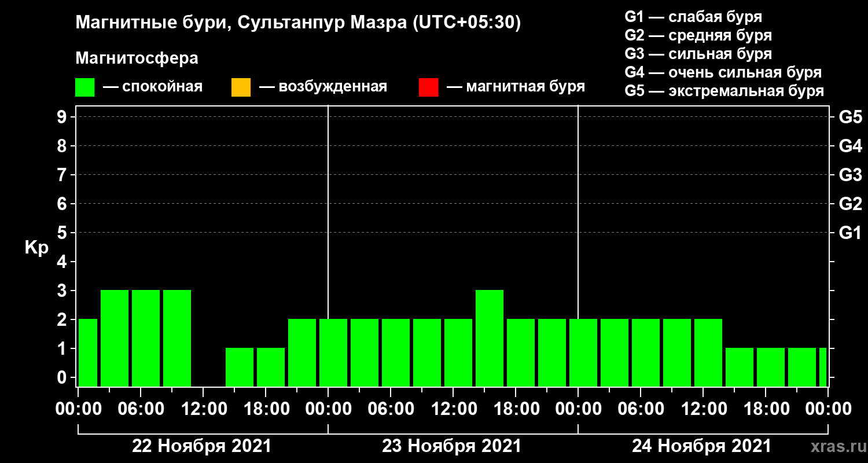Click the red 'магнитная буря' legend swatch
This screenshot has width=868, height=463.
coord(428,87)
